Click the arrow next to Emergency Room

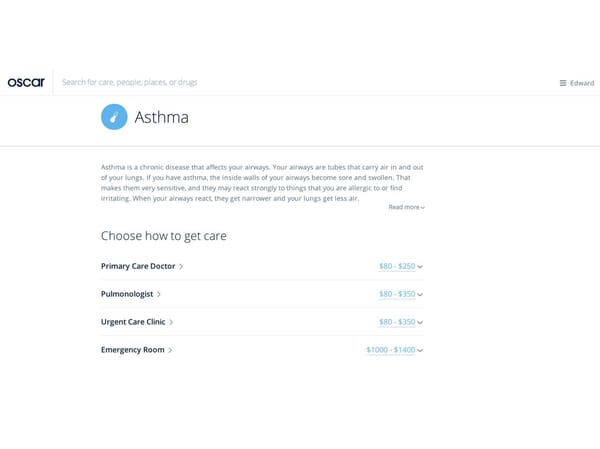tap(171, 350)
